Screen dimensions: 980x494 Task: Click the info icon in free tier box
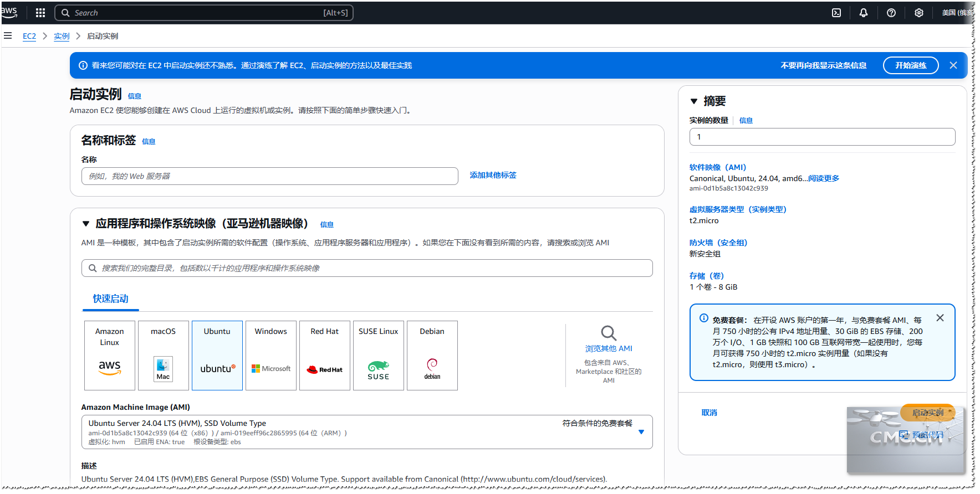click(704, 318)
